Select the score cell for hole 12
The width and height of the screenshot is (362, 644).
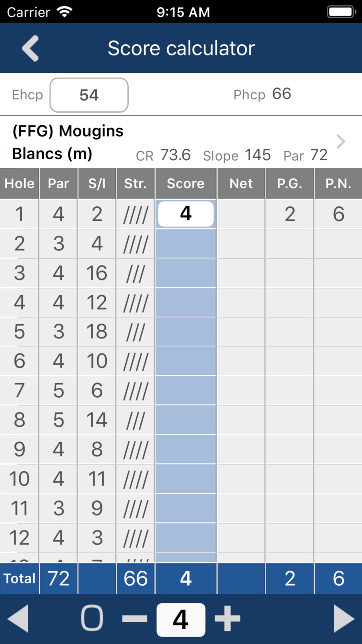[x=185, y=538]
